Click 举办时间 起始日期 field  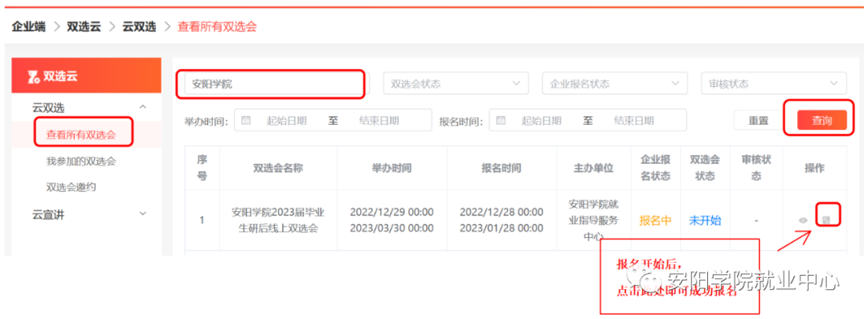click(x=287, y=121)
